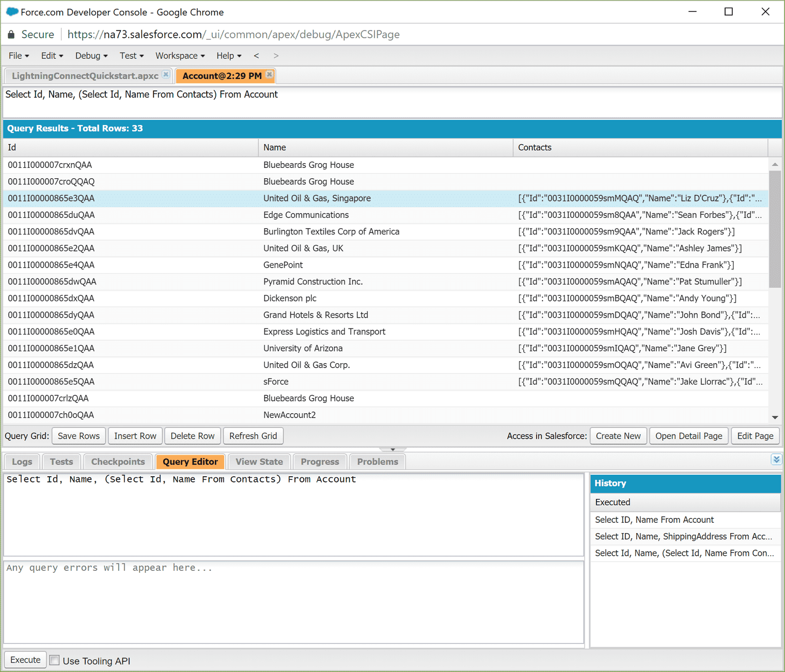Enable the Use Tooling API checkbox
The image size is (785, 672).
55,660
